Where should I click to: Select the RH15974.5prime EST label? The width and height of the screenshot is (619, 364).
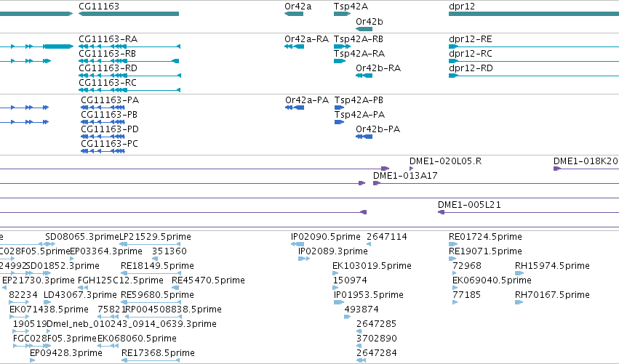tap(552, 266)
